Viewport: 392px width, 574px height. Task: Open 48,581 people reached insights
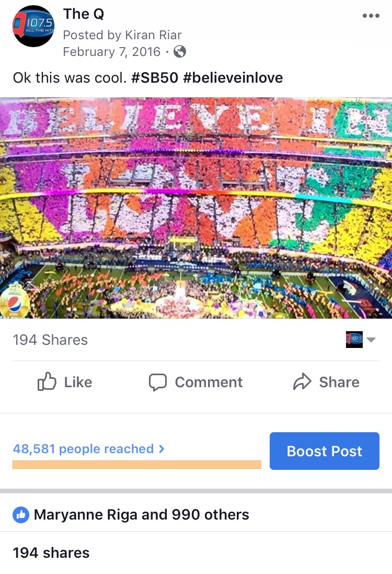click(88, 449)
